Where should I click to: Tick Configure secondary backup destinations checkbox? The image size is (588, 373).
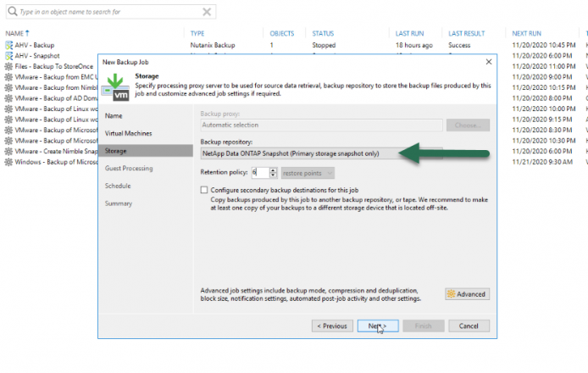[204, 190]
